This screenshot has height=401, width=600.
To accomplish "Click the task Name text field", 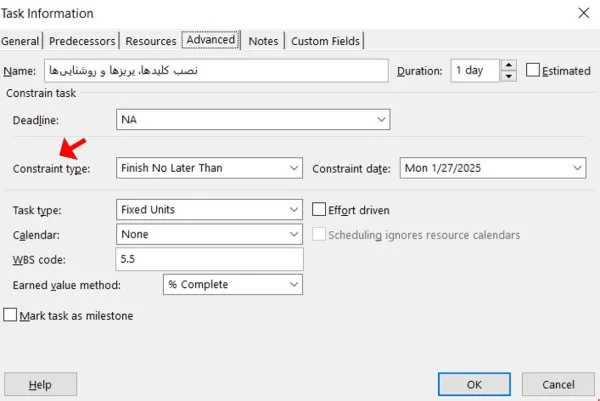I will (x=215, y=71).
